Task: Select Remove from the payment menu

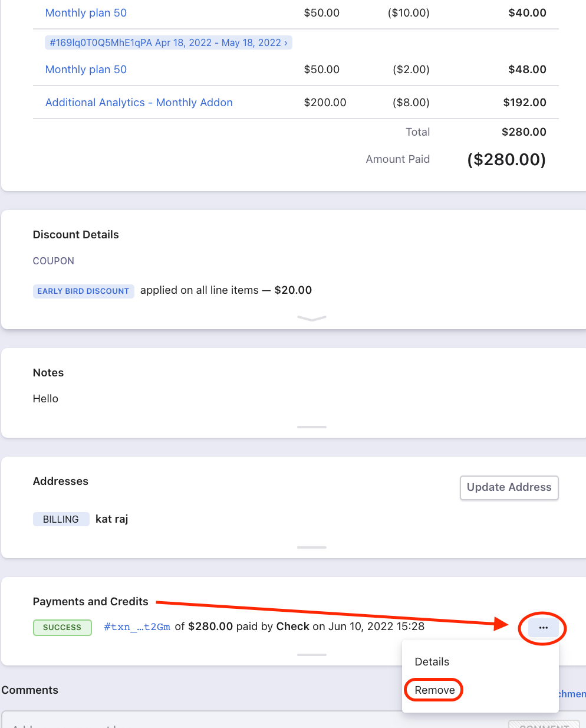Action: (x=434, y=690)
